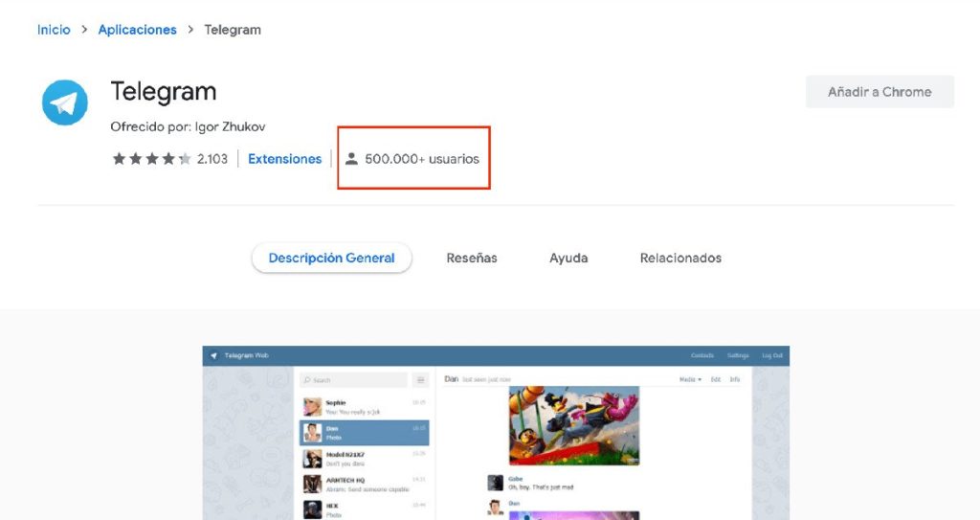
Task: Click the Telegram title heading
Action: [x=164, y=91]
